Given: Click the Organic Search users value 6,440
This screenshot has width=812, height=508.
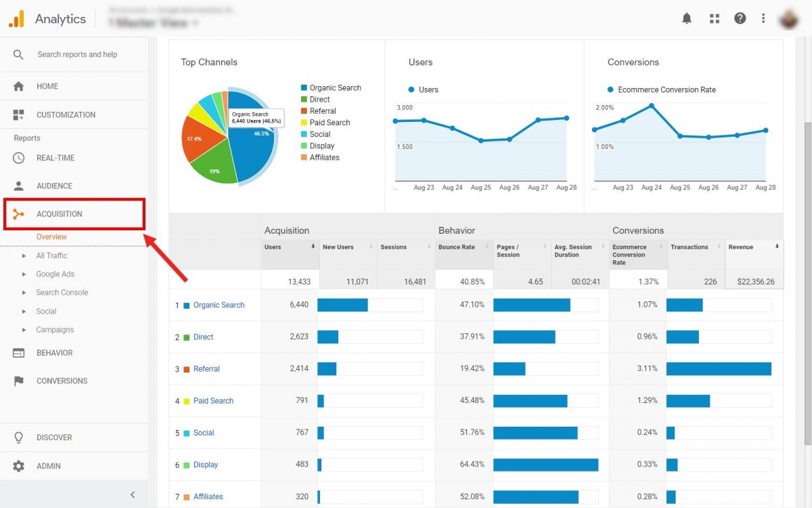Looking at the screenshot, I should tap(298, 305).
